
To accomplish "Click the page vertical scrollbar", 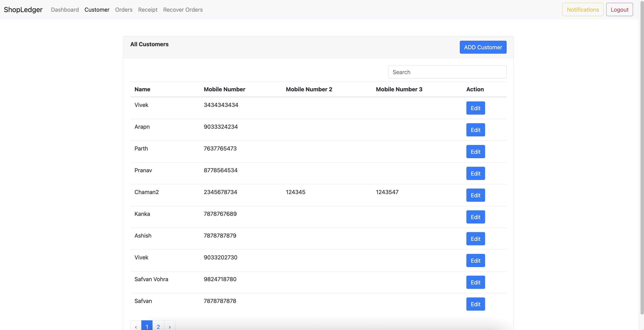I will pyautogui.click(x=642, y=160).
